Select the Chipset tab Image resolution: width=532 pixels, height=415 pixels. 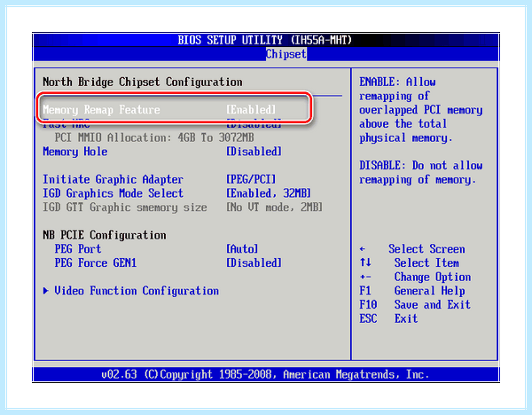pos(286,54)
